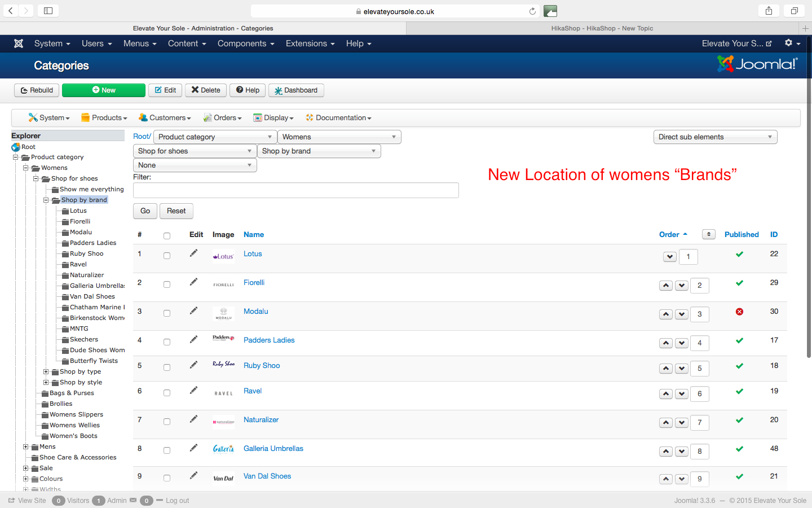Open the Galleria Umbrellas category link
The width and height of the screenshot is (812, 508).
(273, 449)
